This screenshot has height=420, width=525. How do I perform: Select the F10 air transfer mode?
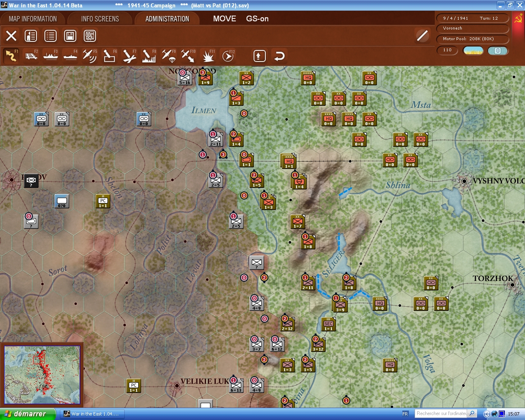[188, 56]
